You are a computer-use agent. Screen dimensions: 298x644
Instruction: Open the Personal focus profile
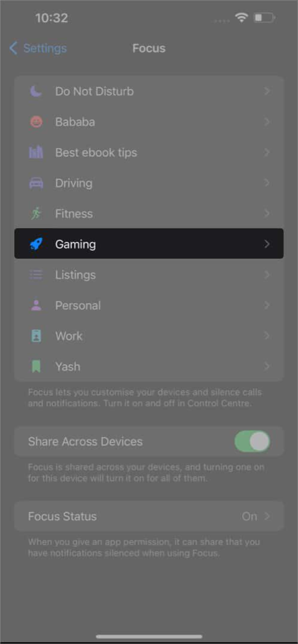pyautogui.click(x=149, y=305)
